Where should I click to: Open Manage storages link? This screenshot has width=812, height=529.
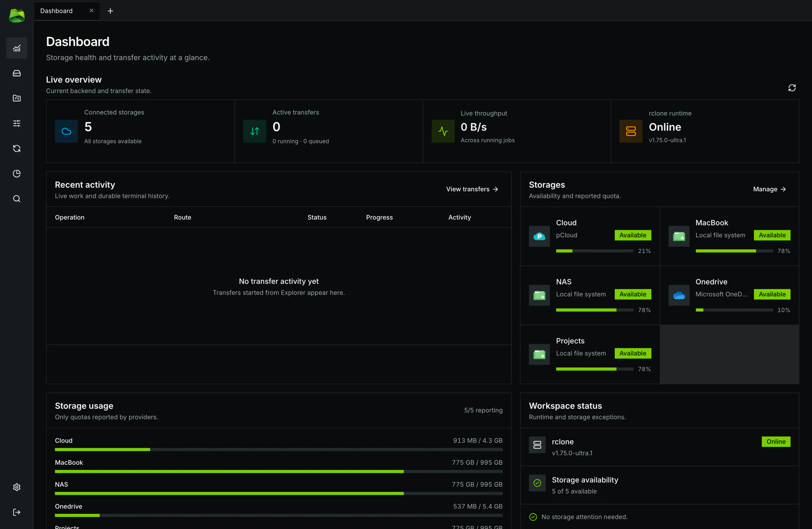pyautogui.click(x=769, y=189)
